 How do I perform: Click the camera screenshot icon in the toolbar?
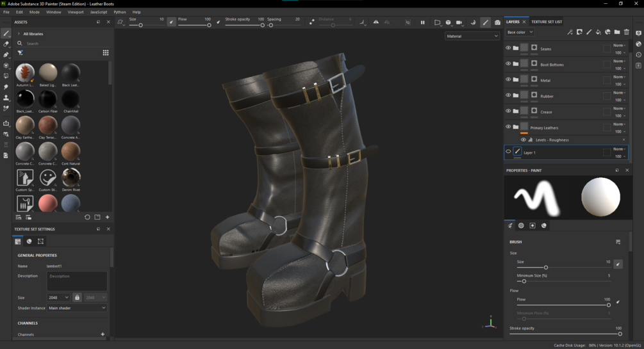click(x=497, y=22)
